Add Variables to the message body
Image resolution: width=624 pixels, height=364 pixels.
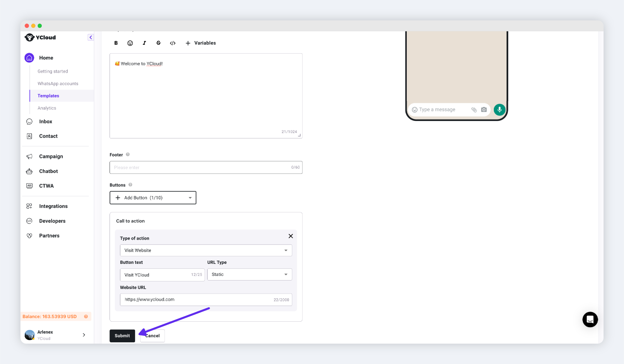201,43
